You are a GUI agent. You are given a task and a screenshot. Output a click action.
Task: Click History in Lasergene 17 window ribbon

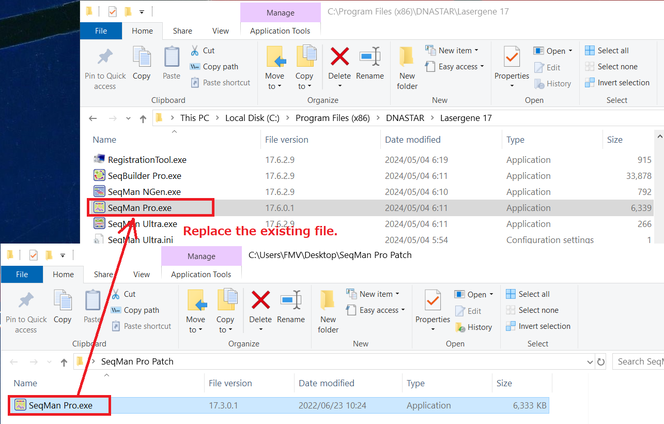553,83
